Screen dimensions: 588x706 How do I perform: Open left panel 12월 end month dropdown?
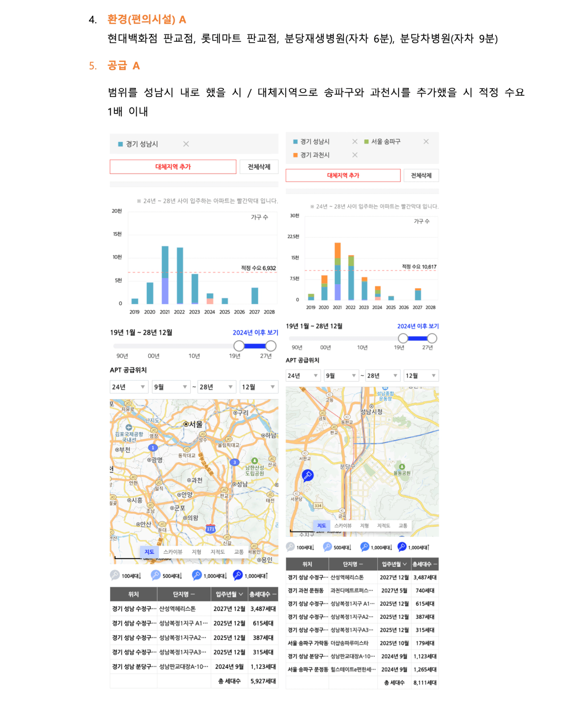pyautogui.click(x=259, y=387)
